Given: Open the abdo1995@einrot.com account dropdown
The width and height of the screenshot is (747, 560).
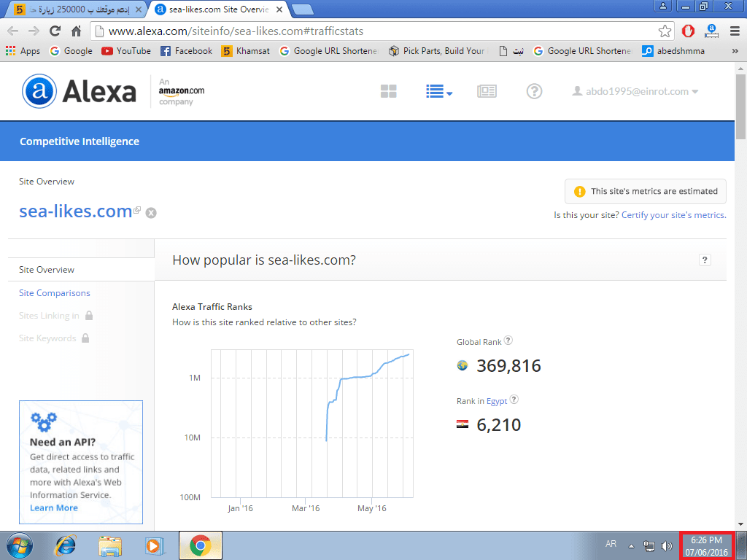Looking at the screenshot, I should 635,91.
